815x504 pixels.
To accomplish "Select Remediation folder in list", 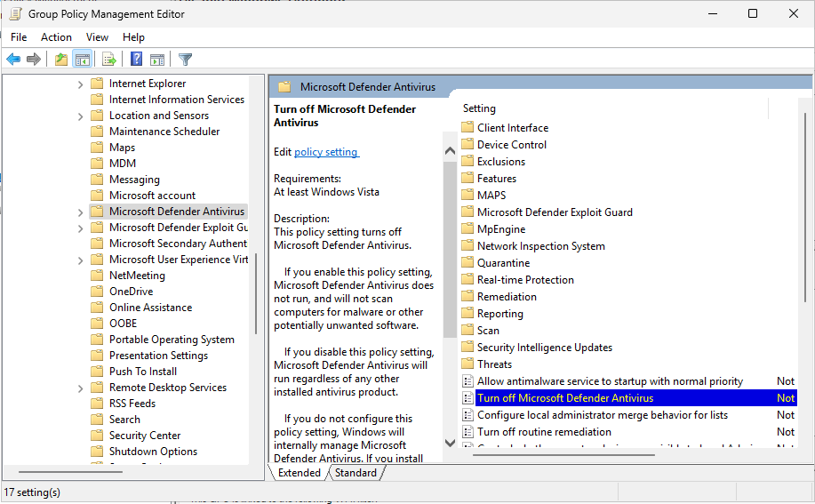I will click(x=507, y=296).
